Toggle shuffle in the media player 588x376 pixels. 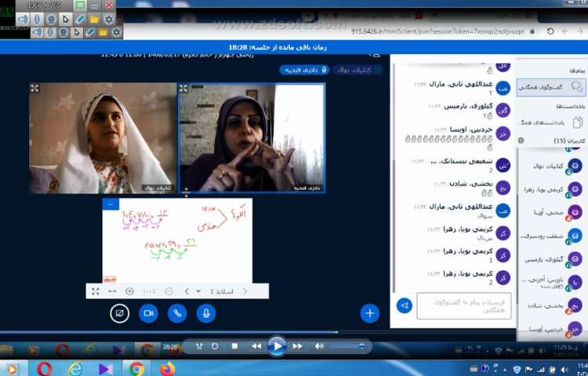199,346
